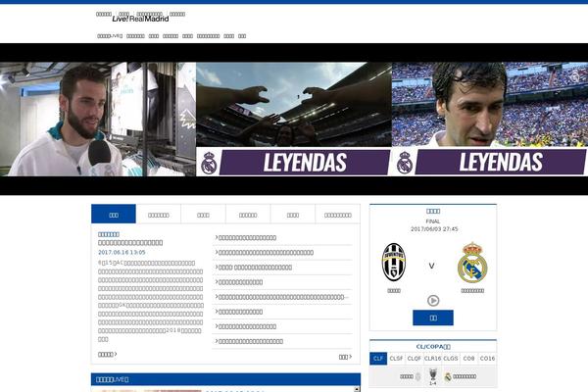The image size is (588, 392).
Task: Click the blue button below the match play icon
Action: (432, 318)
